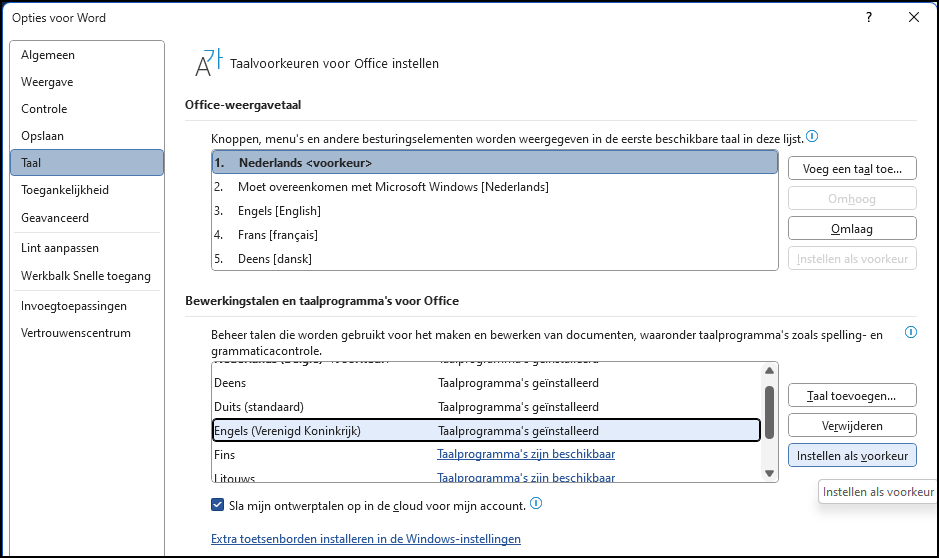Close the Opties voor Word dialog
This screenshot has width=939, height=558.
pyautogui.click(x=914, y=17)
